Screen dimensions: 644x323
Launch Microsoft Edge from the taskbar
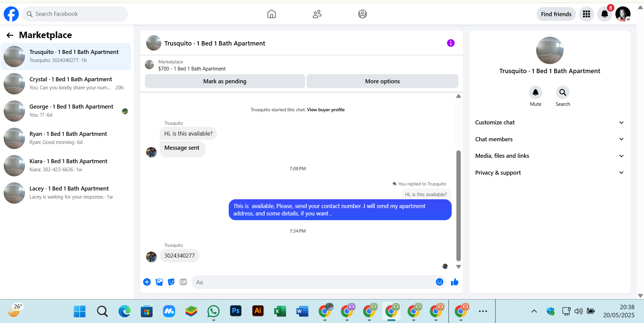pos(124,311)
